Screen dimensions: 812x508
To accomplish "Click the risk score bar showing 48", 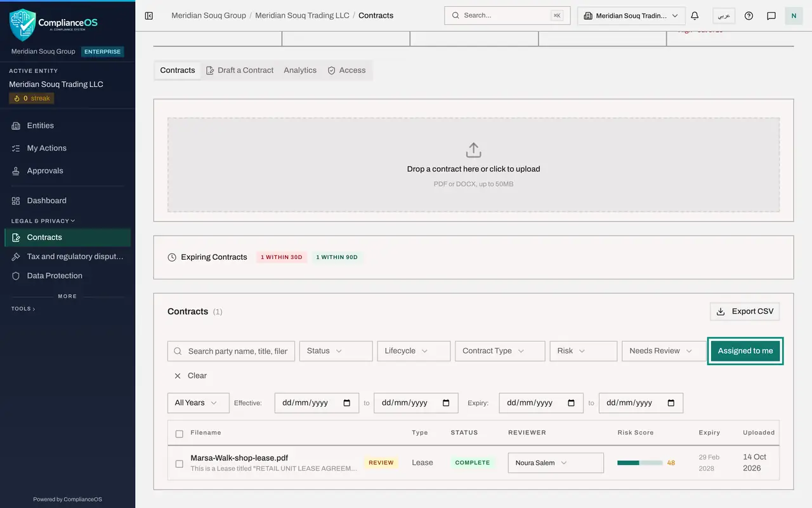I will click(x=639, y=463).
